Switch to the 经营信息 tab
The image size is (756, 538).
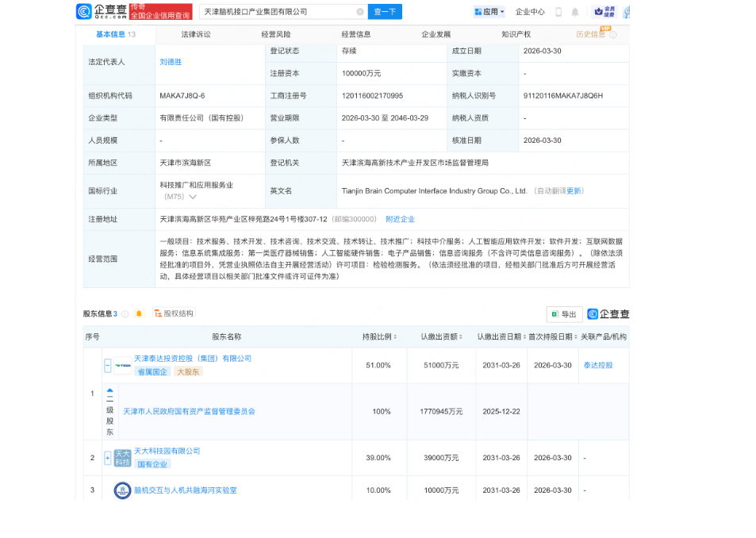tap(356, 34)
